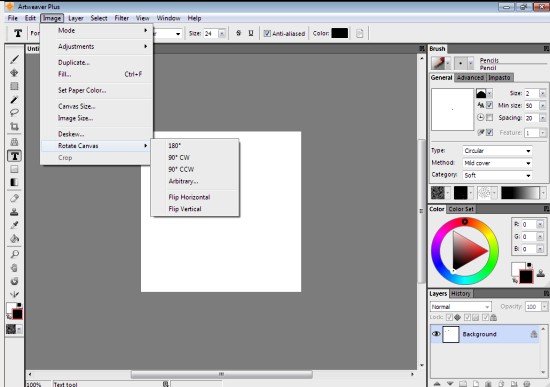
Task: Click the R color value field
Action: (529, 225)
